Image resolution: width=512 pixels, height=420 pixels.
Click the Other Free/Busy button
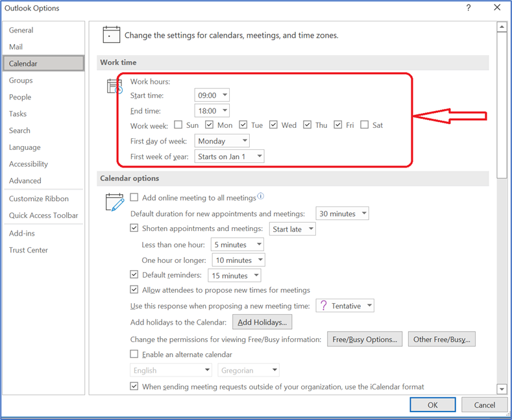pos(441,340)
